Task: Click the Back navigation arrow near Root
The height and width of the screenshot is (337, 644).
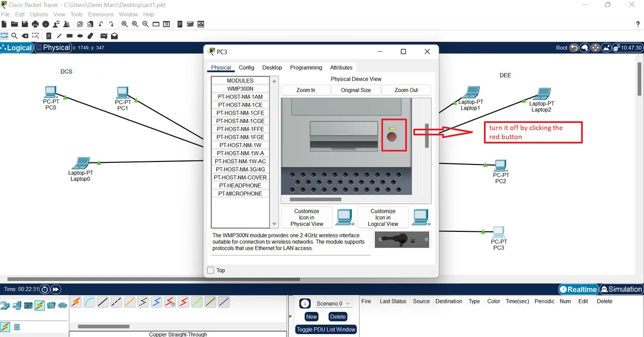Action: pyautogui.click(x=574, y=48)
